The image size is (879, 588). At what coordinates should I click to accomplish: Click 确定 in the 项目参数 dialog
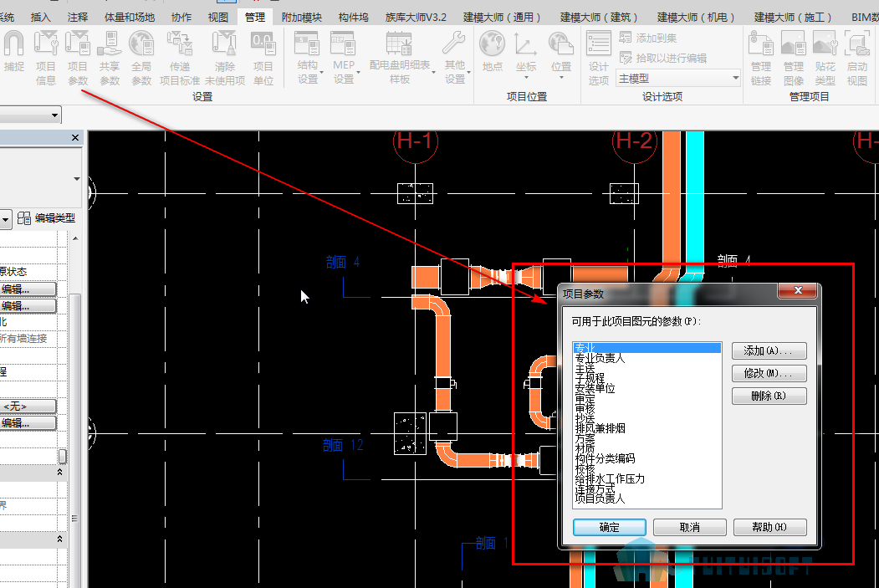610,527
